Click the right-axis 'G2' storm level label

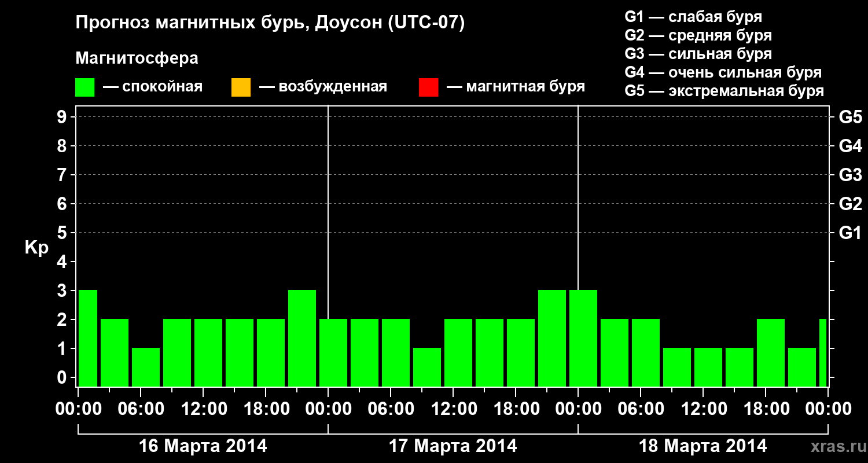850,204
